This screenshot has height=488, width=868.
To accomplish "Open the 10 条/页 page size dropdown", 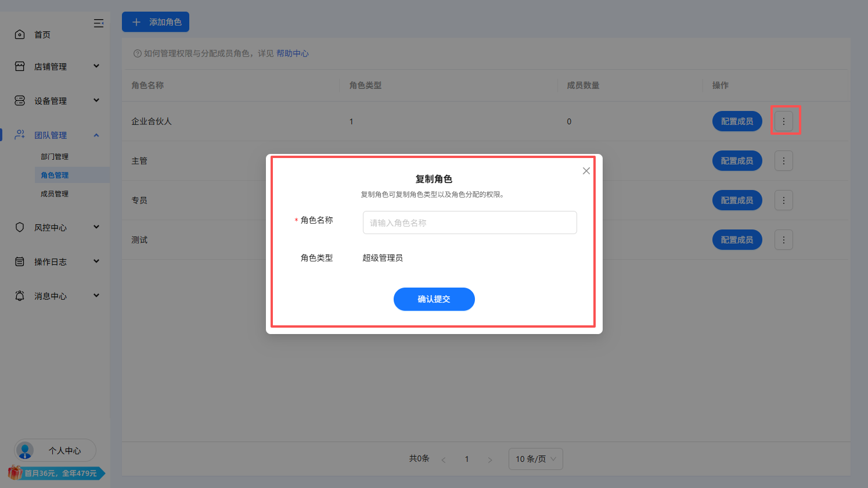I will [535, 458].
